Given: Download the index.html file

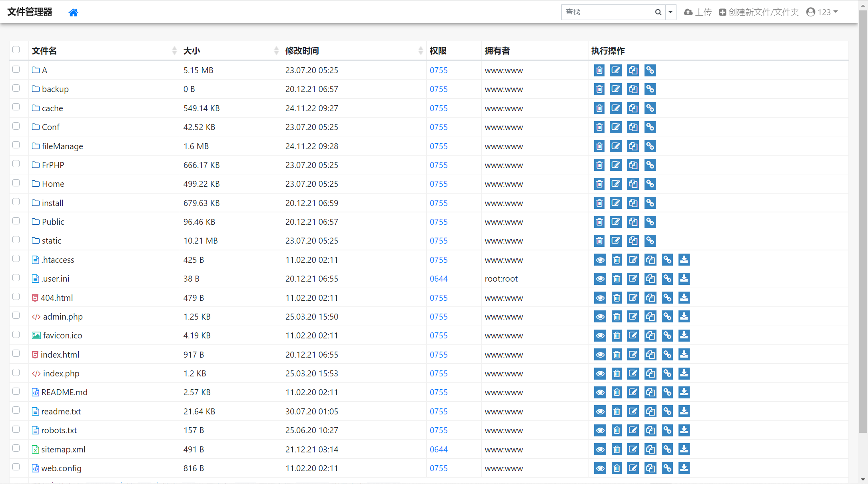Looking at the screenshot, I should (684, 354).
